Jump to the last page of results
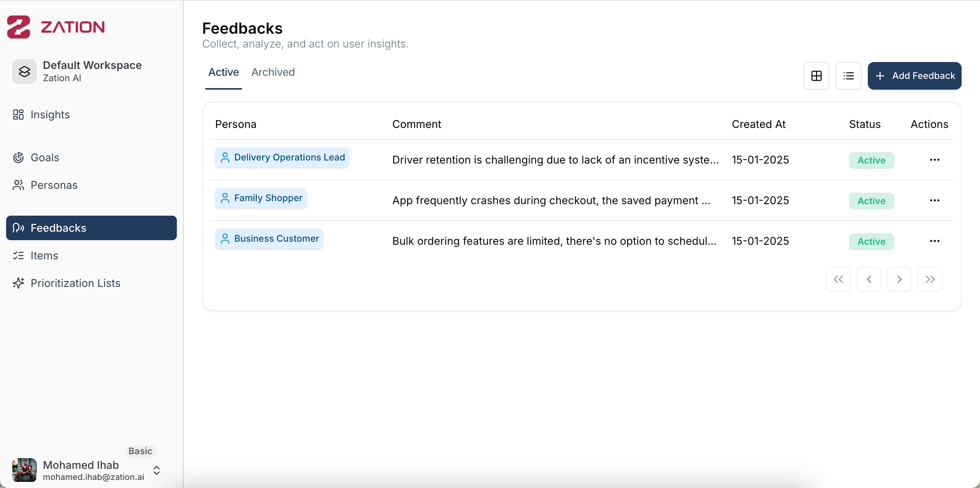This screenshot has height=488, width=980. pos(930,279)
